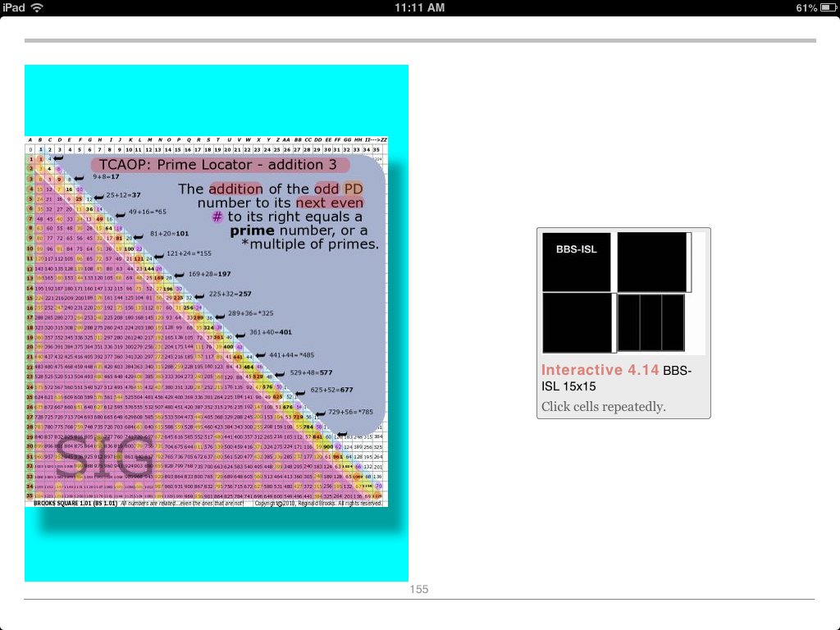Tap the '81+20=101' equation label
The height and width of the screenshot is (630, 840).
point(170,233)
